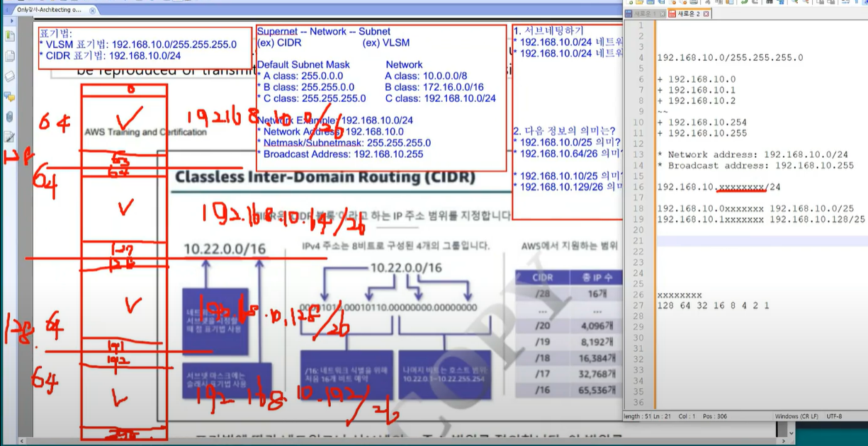868x446 pixels.
Task: Click '* Network address: 192.168.10.0/24' in text editor
Action: coord(752,154)
